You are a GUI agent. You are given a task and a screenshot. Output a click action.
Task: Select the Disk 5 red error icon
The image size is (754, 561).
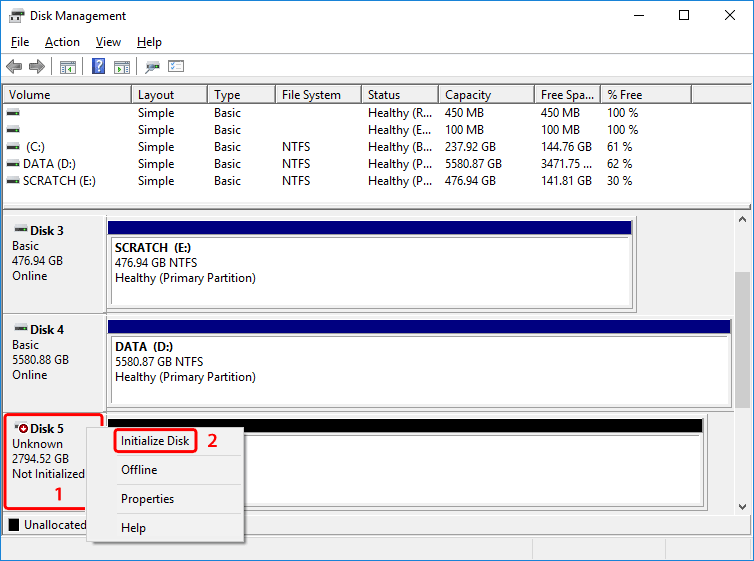23,428
